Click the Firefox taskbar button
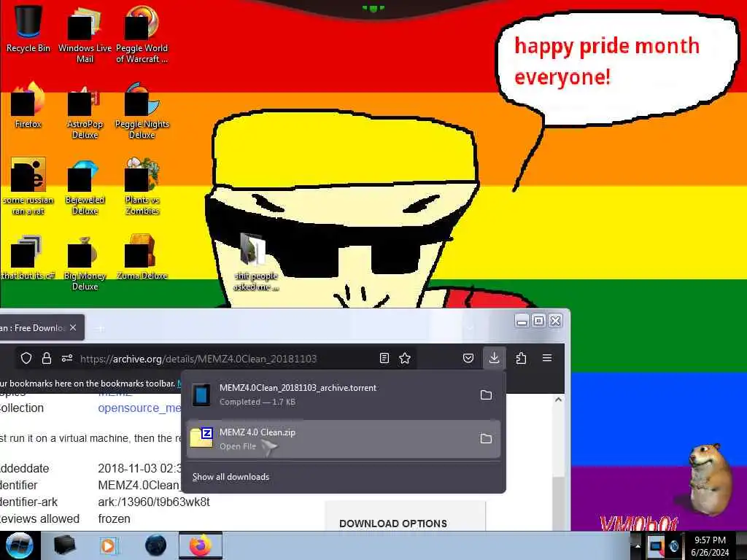The image size is (747, 560). point(201,545)
